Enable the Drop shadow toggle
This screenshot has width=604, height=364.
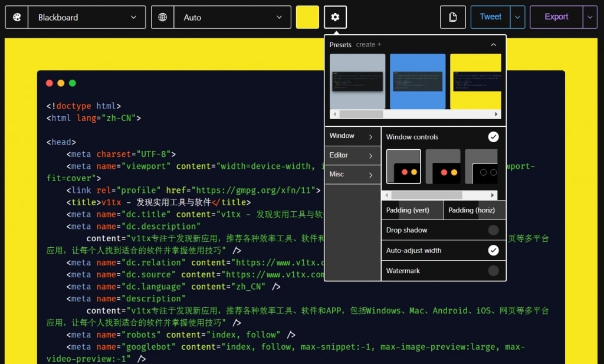point(493,230)
